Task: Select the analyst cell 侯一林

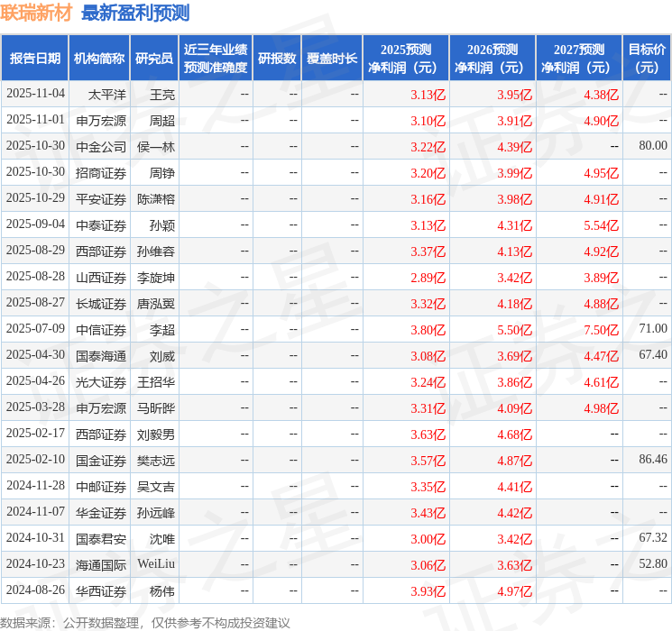Action: pos(156,147)
